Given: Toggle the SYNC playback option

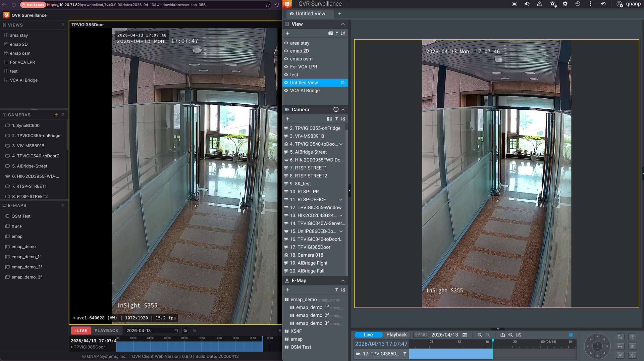Looking at the screenshot, I should (x=420, y=335).
